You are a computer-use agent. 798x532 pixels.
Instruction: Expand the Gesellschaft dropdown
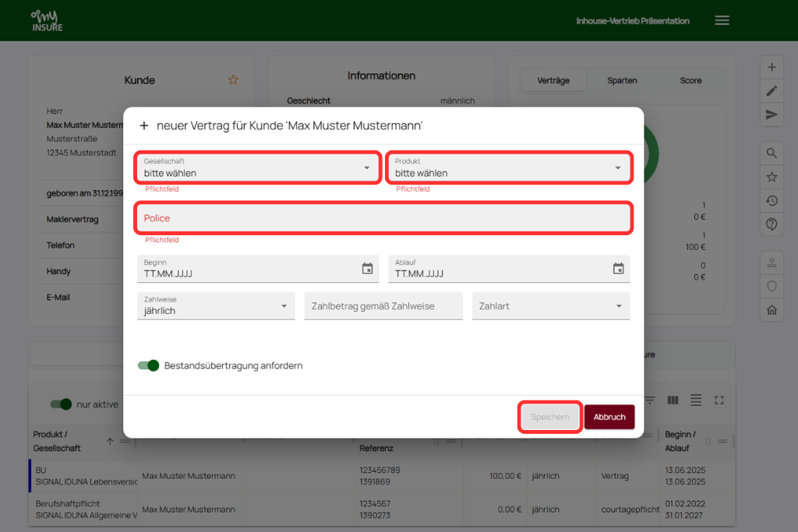click(x=258, y=167)
